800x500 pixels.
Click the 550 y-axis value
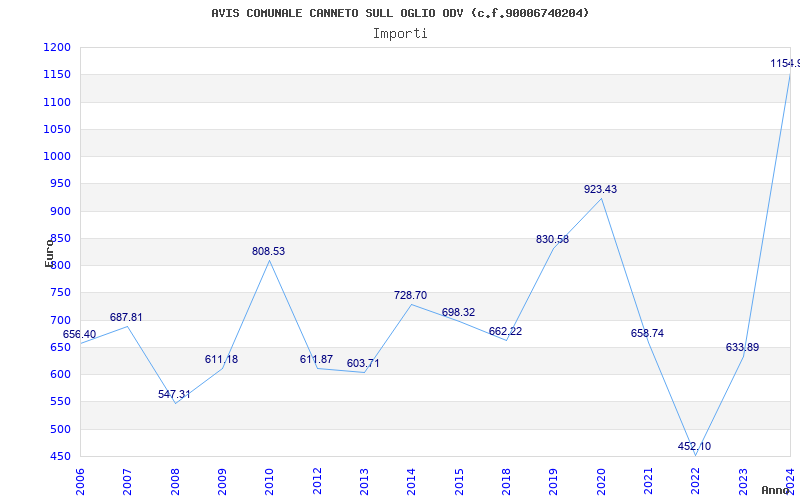[x=61, y=402]
